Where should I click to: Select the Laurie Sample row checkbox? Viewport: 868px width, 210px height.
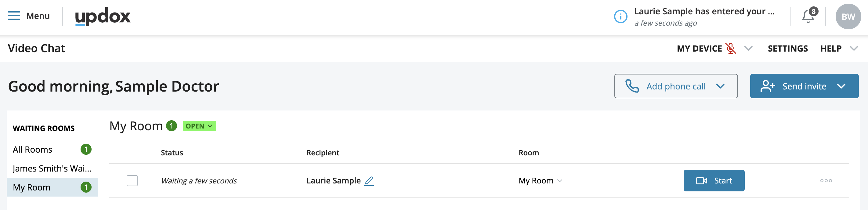click(x=132, y=181)
